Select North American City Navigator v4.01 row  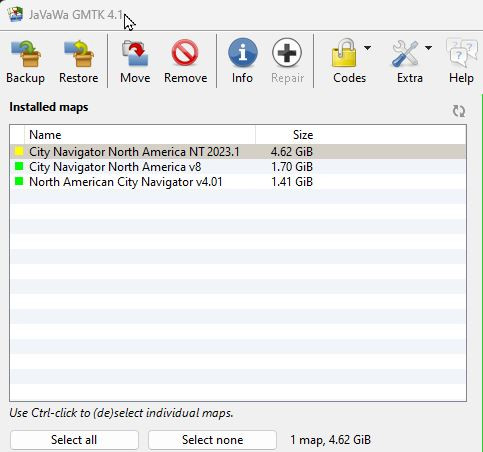238,182
